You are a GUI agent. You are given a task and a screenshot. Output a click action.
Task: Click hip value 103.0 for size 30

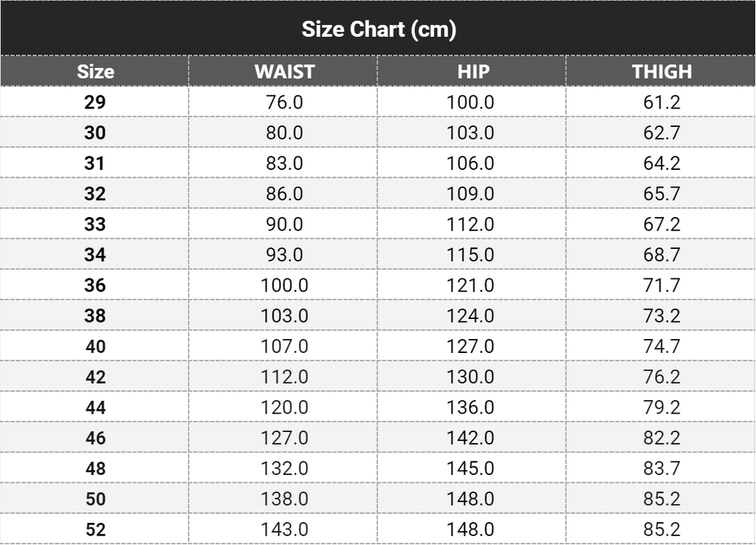tap(470, 133)
